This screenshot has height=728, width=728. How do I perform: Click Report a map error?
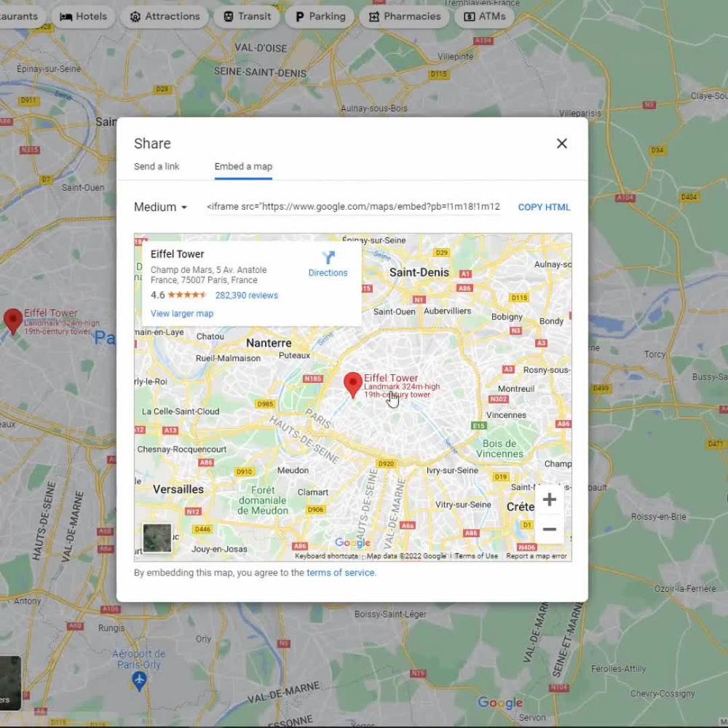(537, 555)
